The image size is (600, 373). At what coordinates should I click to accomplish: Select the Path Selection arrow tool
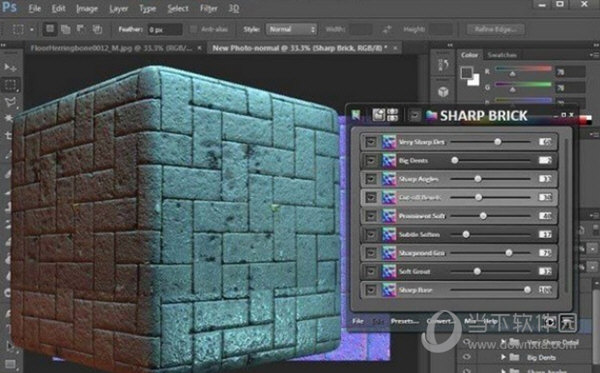(9, 347)
